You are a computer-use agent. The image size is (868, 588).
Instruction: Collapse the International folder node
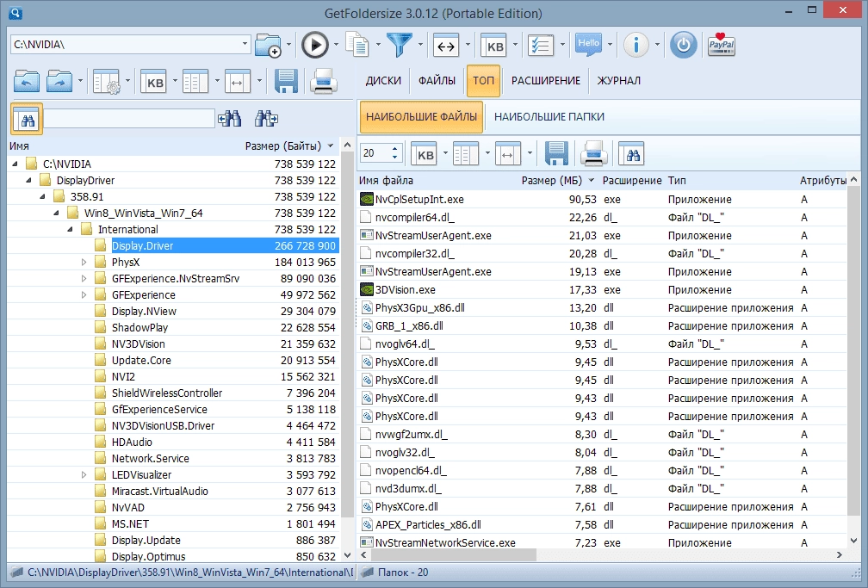[x=71, y=229]
